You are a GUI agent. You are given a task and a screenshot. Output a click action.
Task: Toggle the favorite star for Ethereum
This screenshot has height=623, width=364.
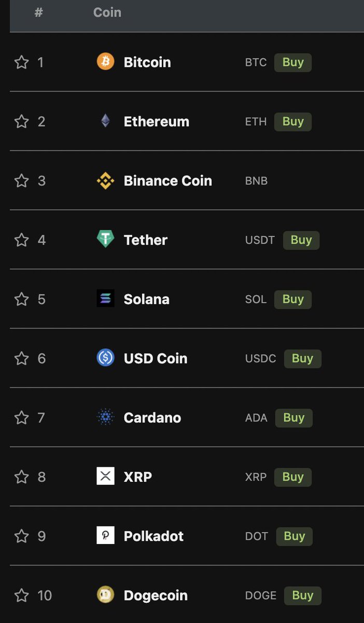point(21,121)
